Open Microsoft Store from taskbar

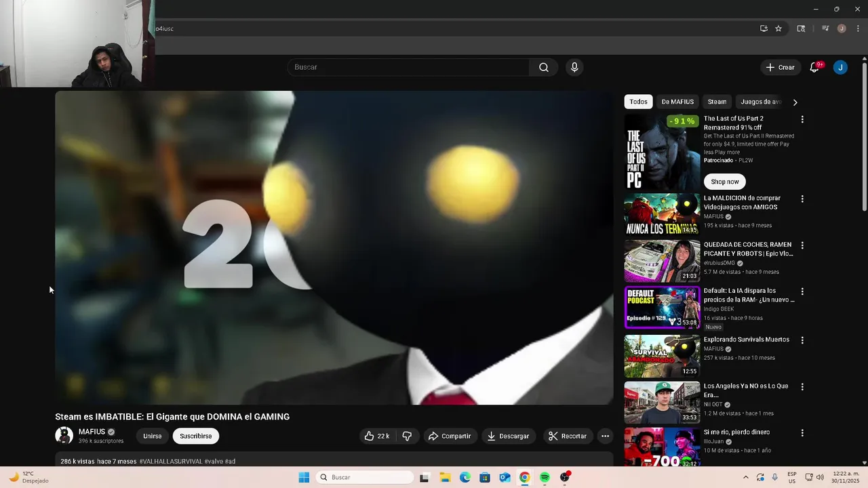(x=485, y=477)
